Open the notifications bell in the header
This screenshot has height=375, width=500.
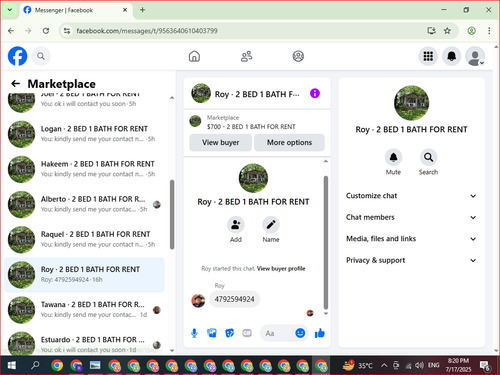pos(451,56)
